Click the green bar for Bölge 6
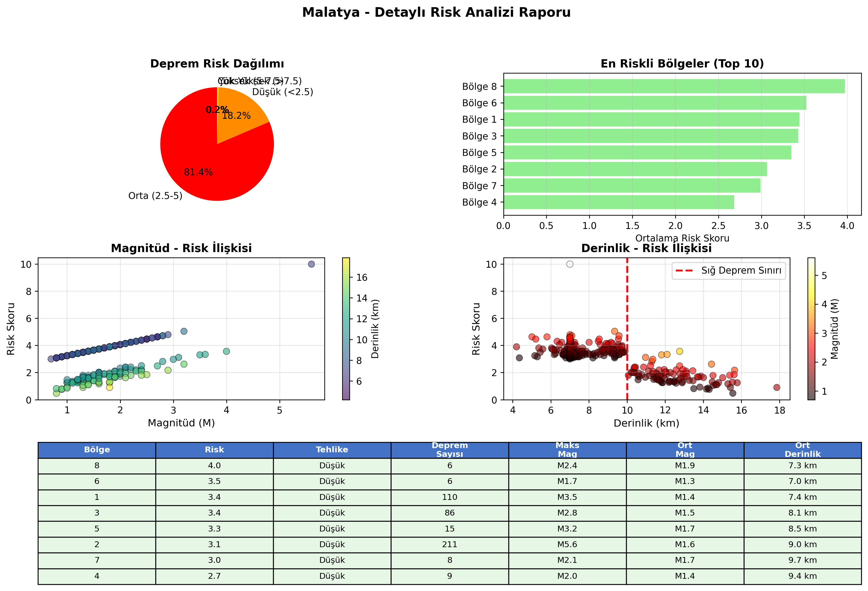 pyautogui.click(x=655, y=103)
